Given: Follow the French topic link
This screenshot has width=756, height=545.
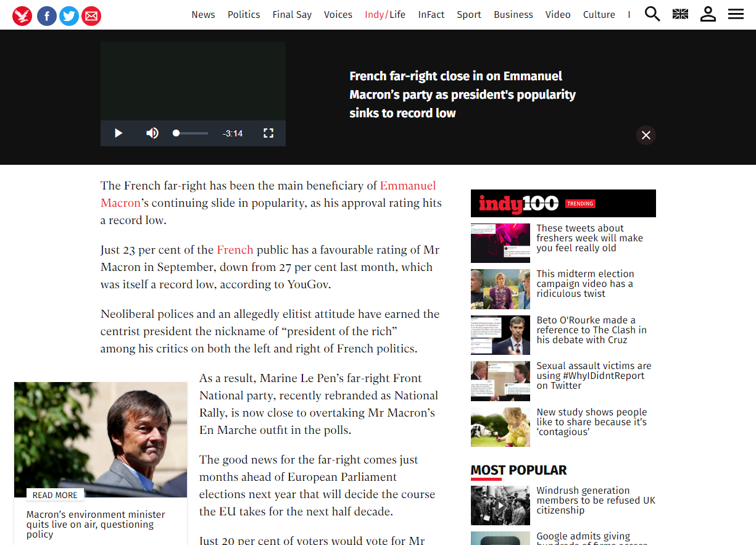Looking at the screenshot, I should click(235, 249).
